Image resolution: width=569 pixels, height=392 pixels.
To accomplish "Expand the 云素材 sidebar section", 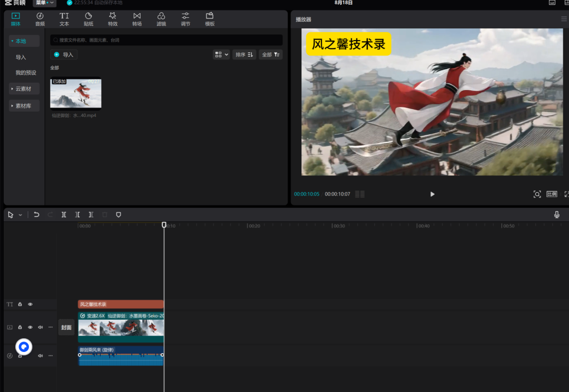I will [24, 89].
